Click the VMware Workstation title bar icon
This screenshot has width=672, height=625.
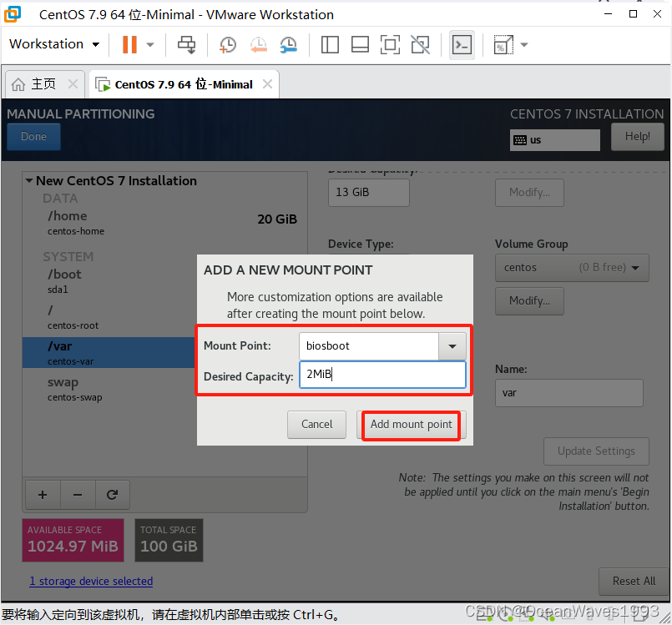click(12, 14)
